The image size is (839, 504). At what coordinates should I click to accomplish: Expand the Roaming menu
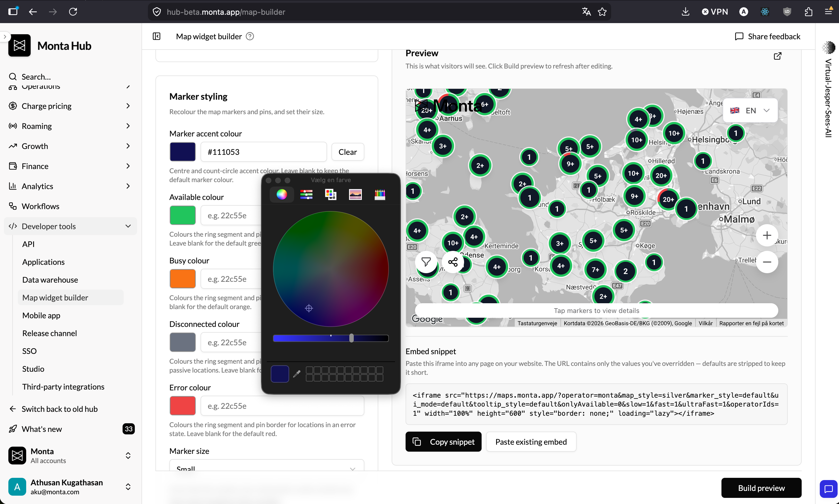point(70,126)
